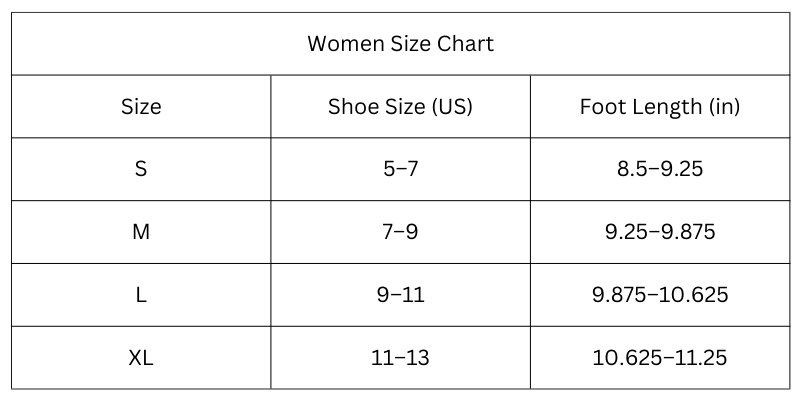This screenshot has width=800, height=400.
Task: Click the 9–11 shoe size cell
Action: tap(401, 295)
